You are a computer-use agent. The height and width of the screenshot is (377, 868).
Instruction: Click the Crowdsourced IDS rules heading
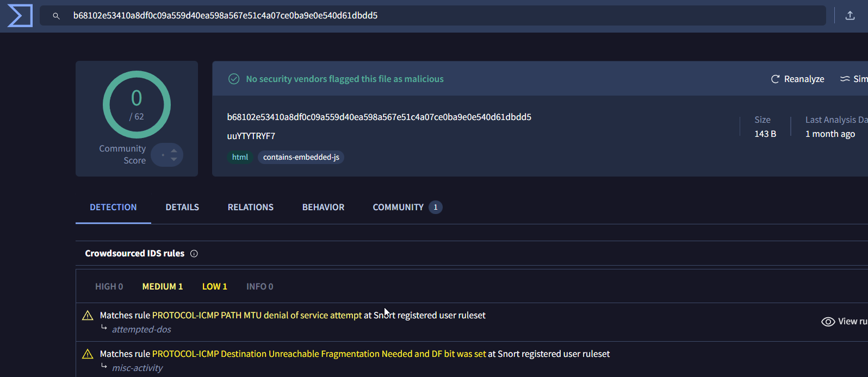(x=135, y=254)
